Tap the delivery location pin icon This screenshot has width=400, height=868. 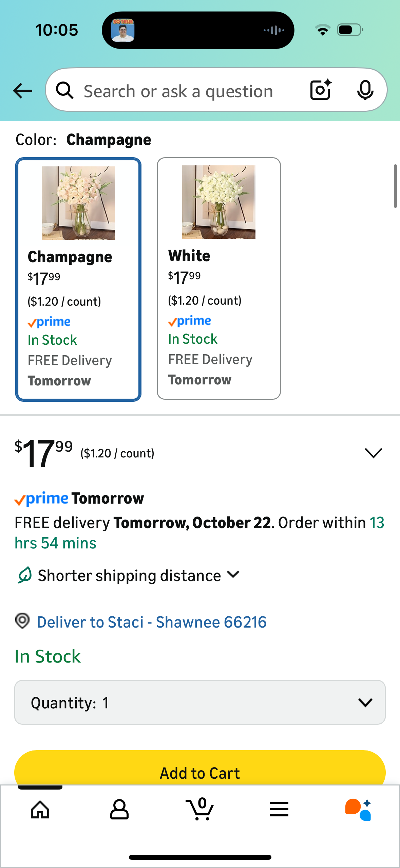point(22,621)
